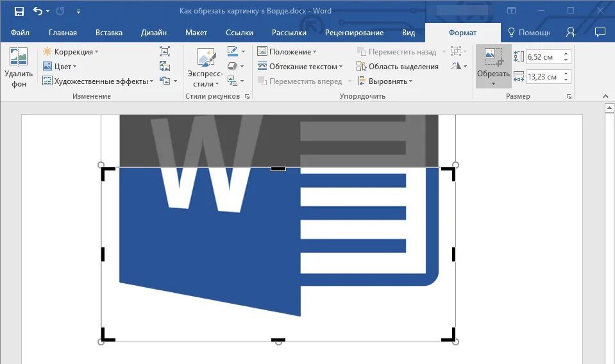
Task: Open the Область выделения selection pane
Action: point(398,67)
